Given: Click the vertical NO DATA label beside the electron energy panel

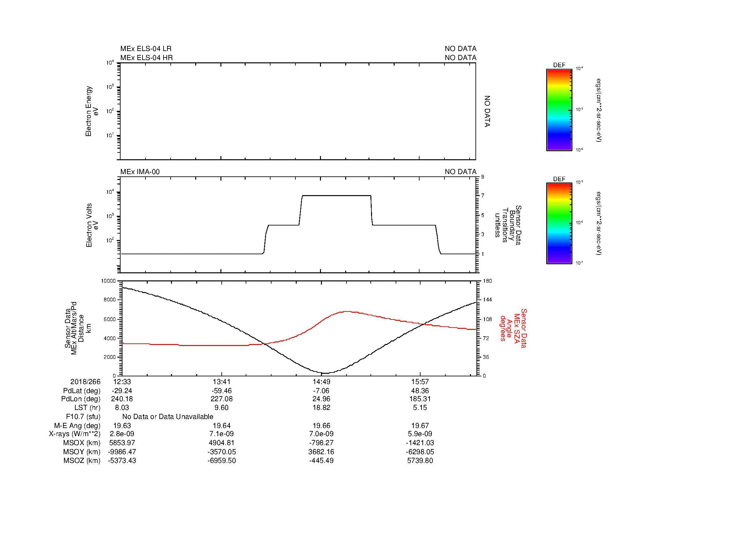Looking at the screenshot, I should coord(487,111).
